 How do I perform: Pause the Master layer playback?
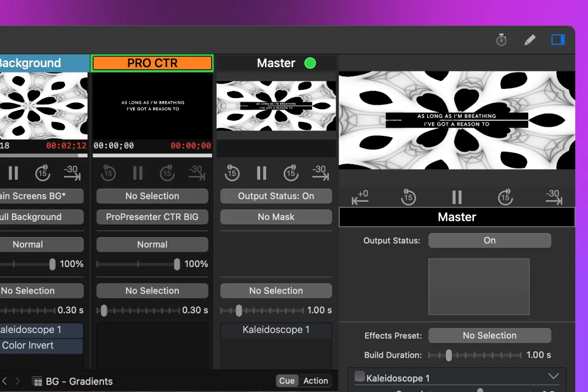tap(262, 172)
